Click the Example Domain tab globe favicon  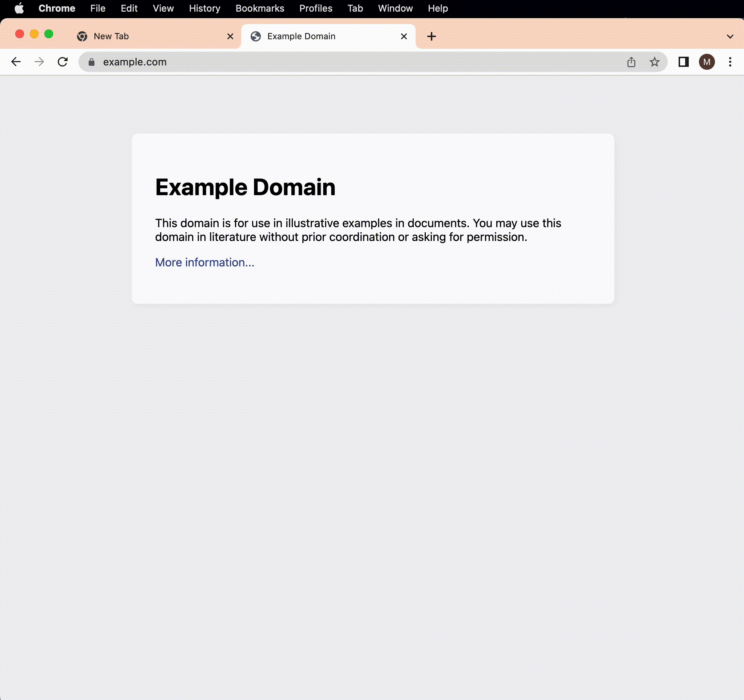(x=256, y=36)
